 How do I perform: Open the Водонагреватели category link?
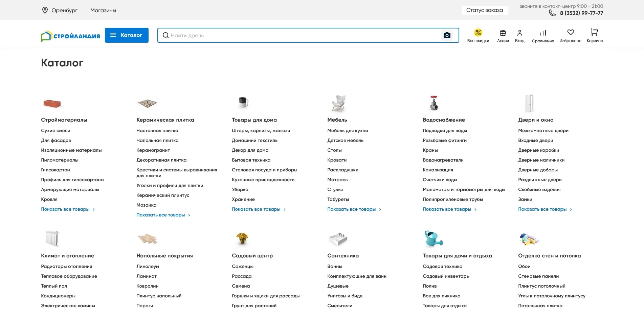pos(443,160)
